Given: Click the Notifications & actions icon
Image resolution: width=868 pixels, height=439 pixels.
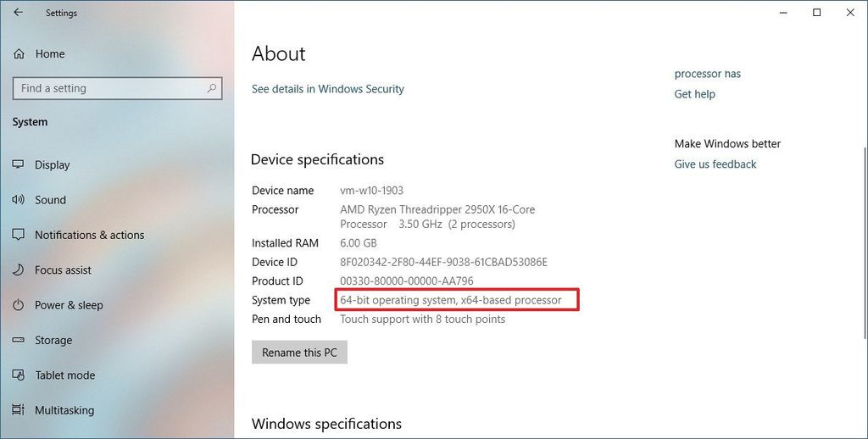Looking at the screenshot, I should [x=19, y=235].
